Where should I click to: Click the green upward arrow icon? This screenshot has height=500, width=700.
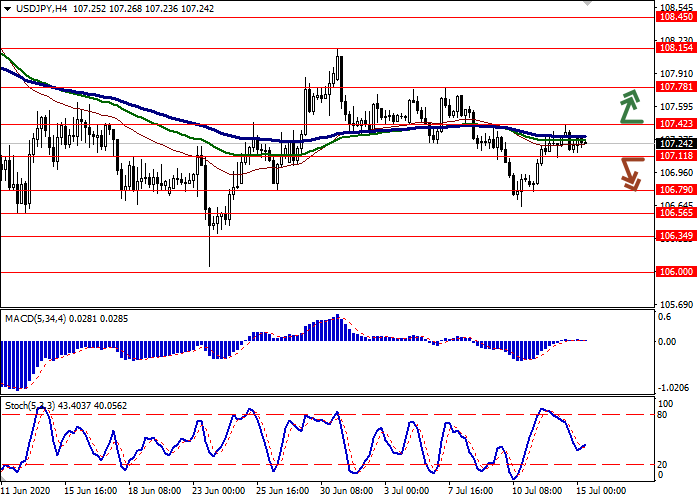629,106
